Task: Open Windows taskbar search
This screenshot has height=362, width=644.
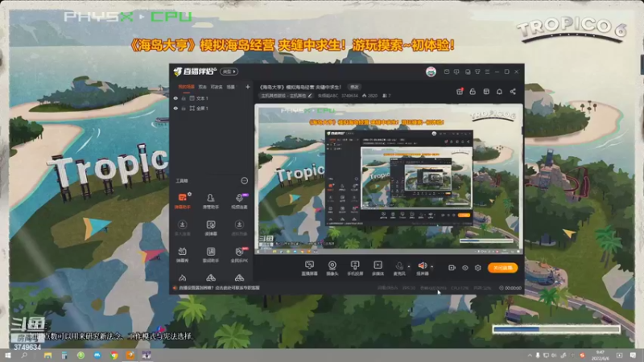Action: [24, 355]
